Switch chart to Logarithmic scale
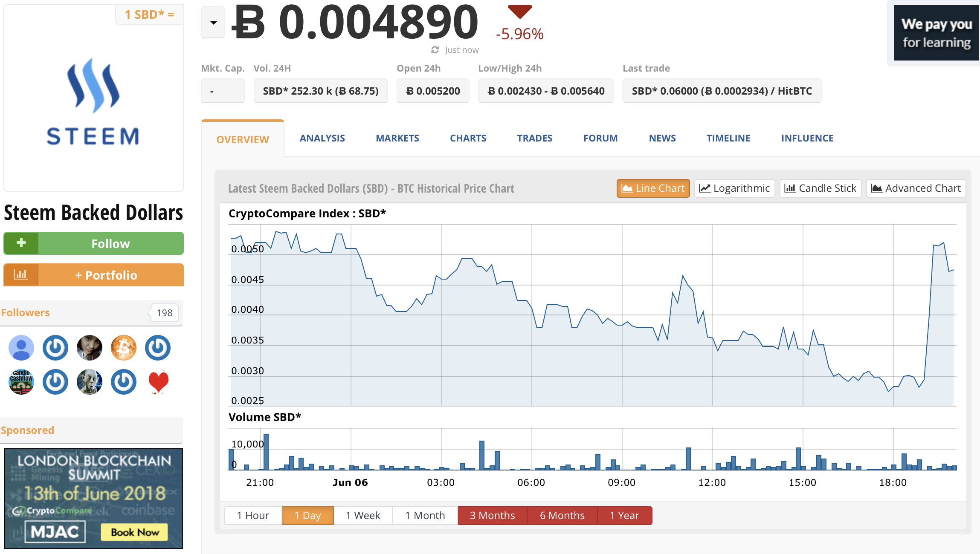 click(734, 188)
